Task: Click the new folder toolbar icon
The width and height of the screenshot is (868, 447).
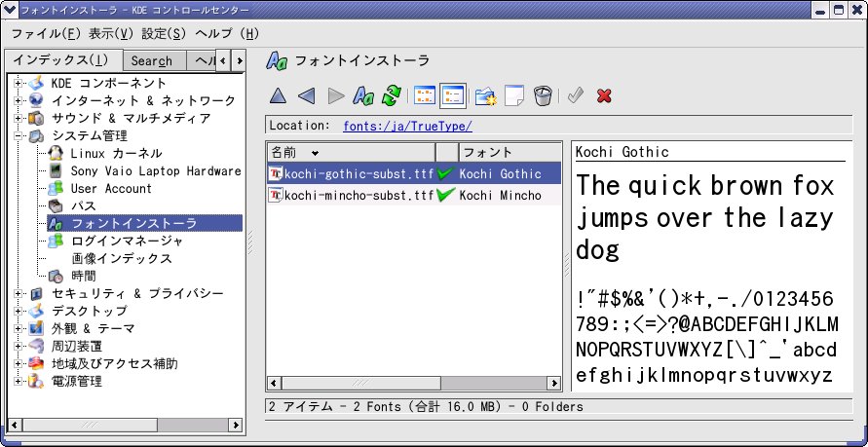Action: (x=486, y=96)
